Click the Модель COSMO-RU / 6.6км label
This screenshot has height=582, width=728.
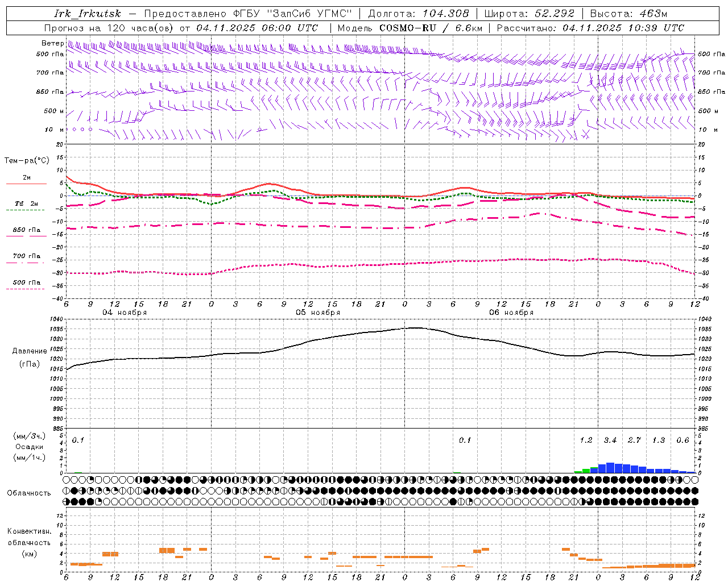pyautogui.click(x=410, y=28)
